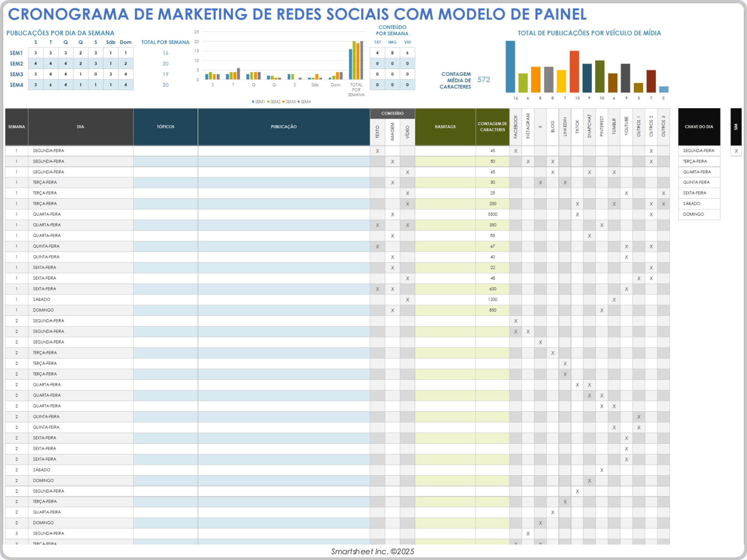Select the TÓPICOS column header
The height and width of the screenshot is (560, 747).
click(165, 127)
